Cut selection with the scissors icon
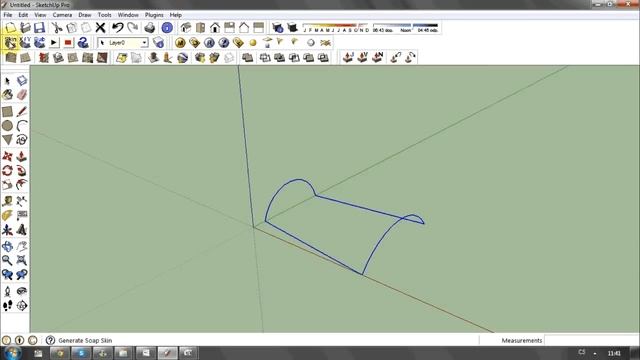The image size is (640, 360). tap(57, 28)
